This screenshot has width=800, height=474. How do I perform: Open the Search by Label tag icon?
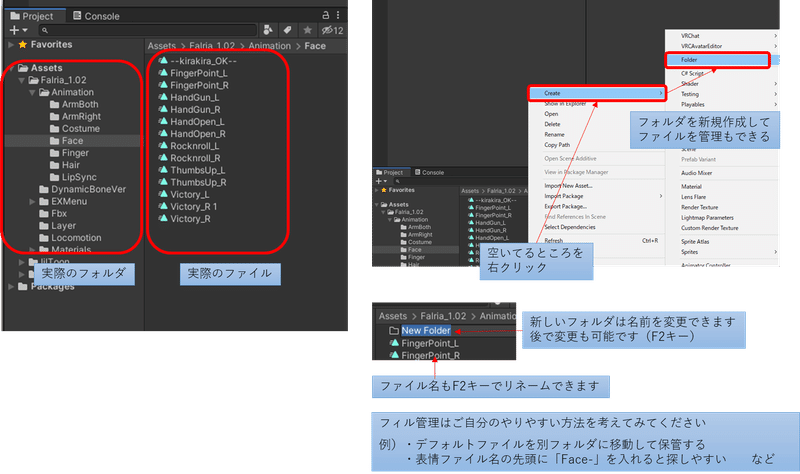(287, 30)
